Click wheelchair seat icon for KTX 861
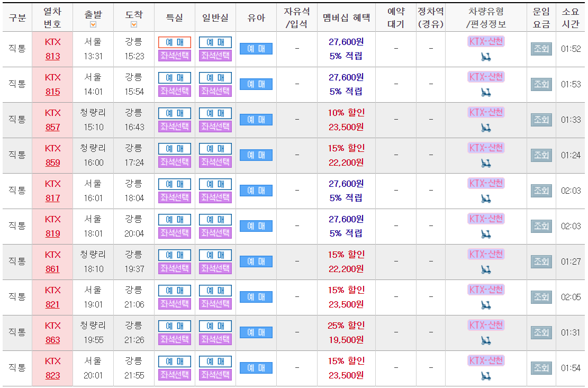This screenshot has height=388, width=588. pyautogui.click(x=486, y=269)
